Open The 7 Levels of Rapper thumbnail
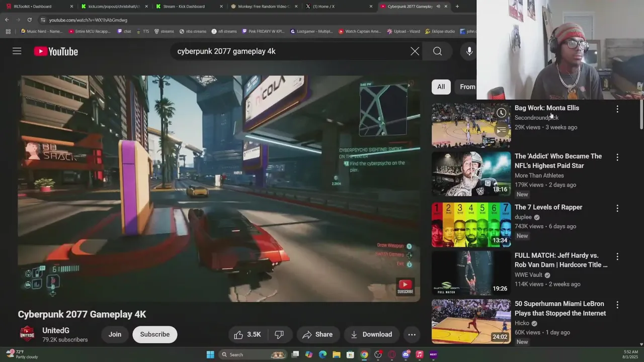This screenshot has height=362, width=644. coord(471,225)
